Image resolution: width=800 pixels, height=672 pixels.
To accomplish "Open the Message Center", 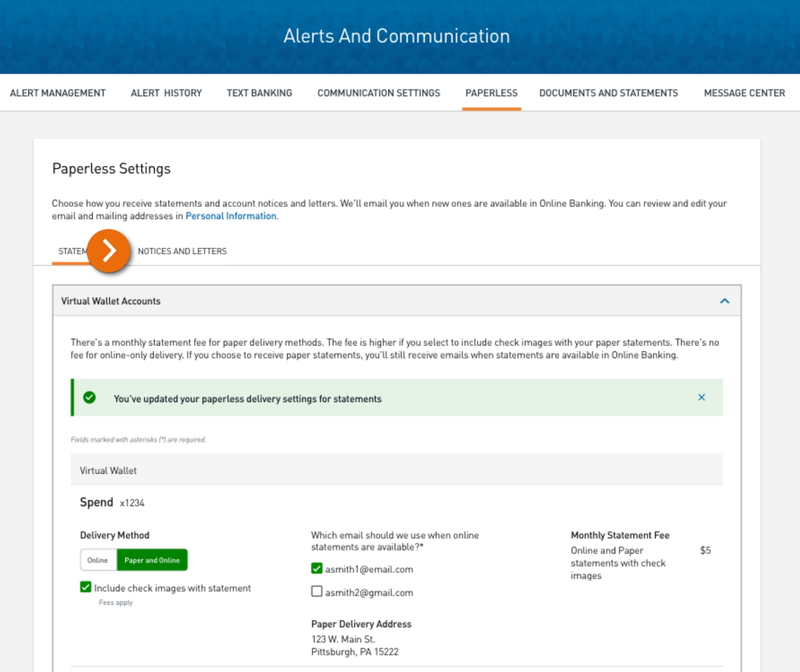I will click(744, 92).
